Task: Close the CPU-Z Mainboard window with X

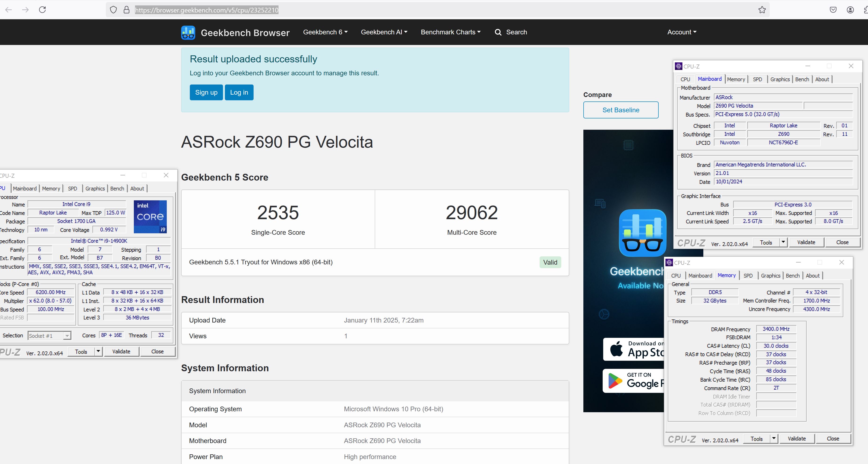Action: 851,66
